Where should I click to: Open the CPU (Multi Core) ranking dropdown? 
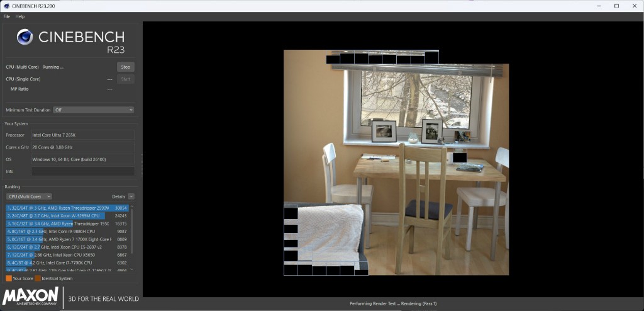coord(29,196)
